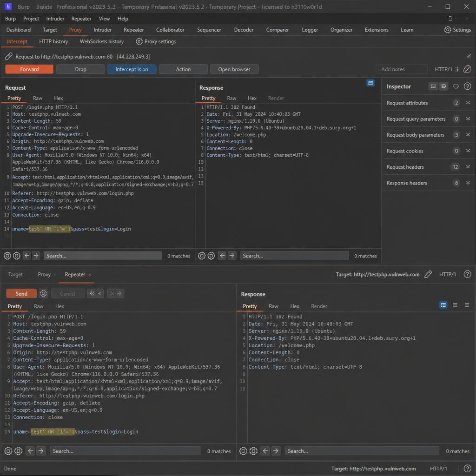Click the Open browser button
Screen dimensions: 476x476
[234, 69]
